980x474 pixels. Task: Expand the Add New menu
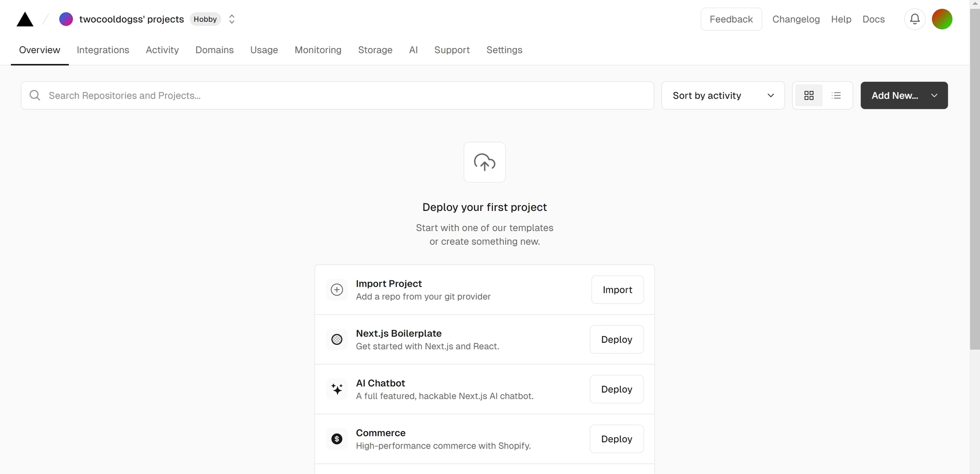(904, 96)
